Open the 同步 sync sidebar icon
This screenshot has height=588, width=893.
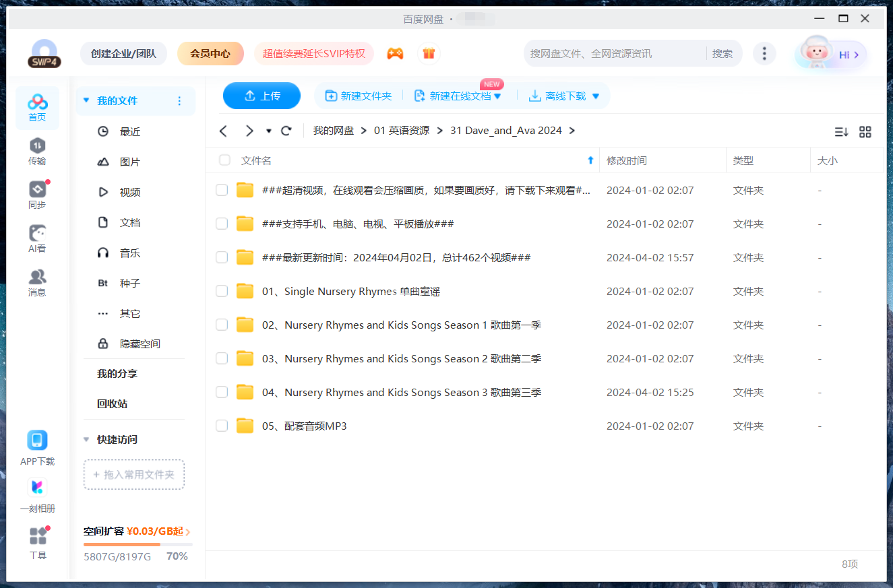pos(37,195)
